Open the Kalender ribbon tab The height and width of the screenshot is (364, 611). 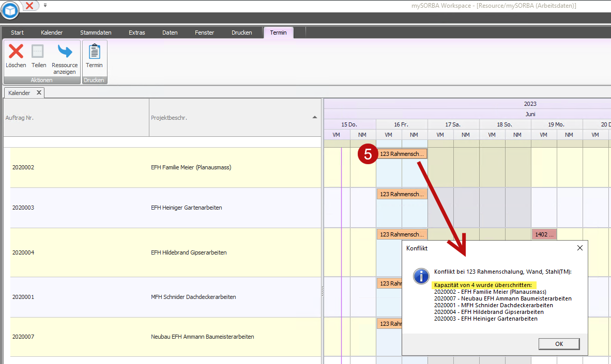click(52, 33)
